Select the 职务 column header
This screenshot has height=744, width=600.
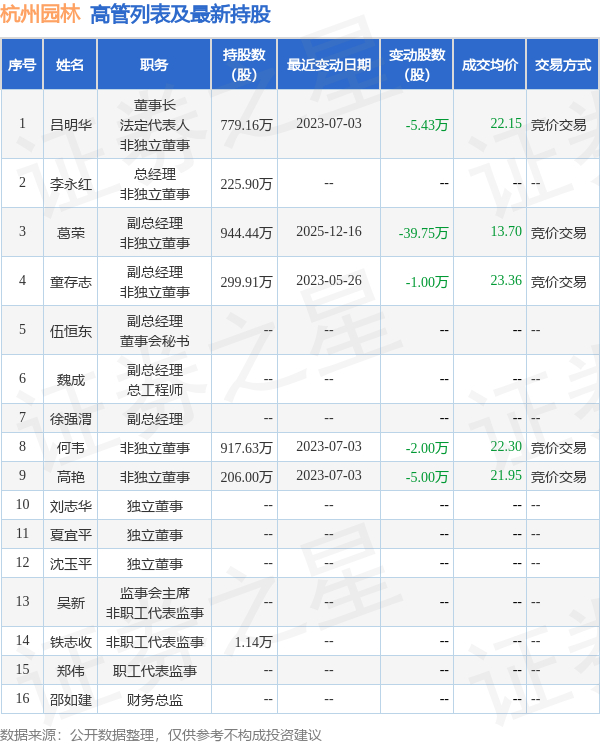click(x=154, y=65)
